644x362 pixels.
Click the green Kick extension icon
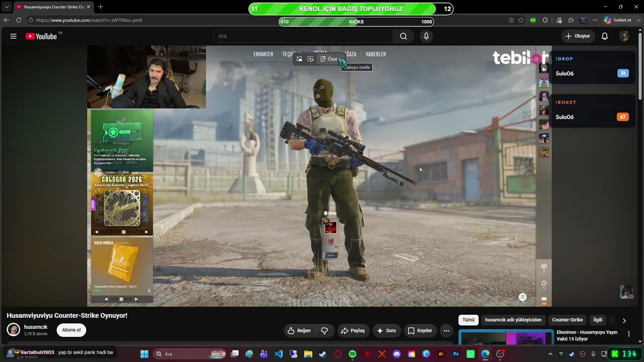533,20
